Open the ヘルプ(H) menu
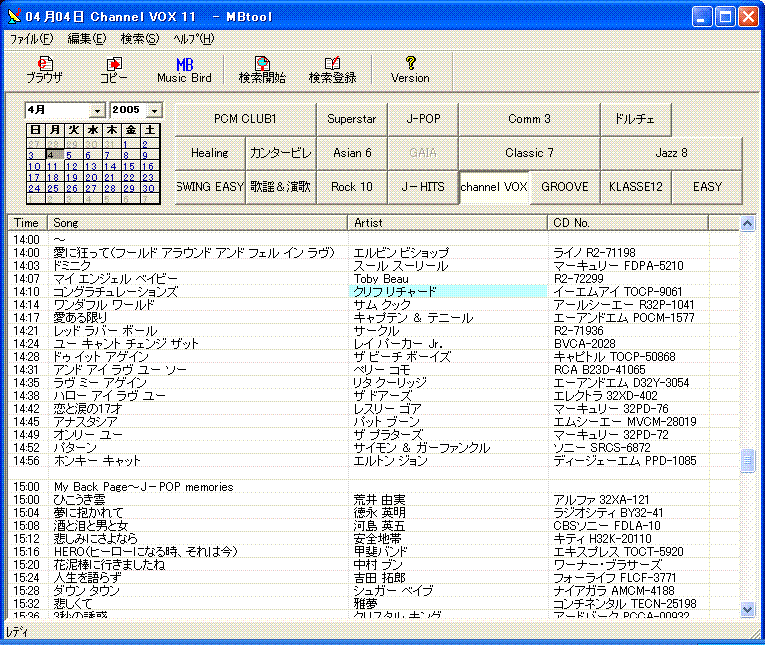The image size is (765, 645). [194, 39]
